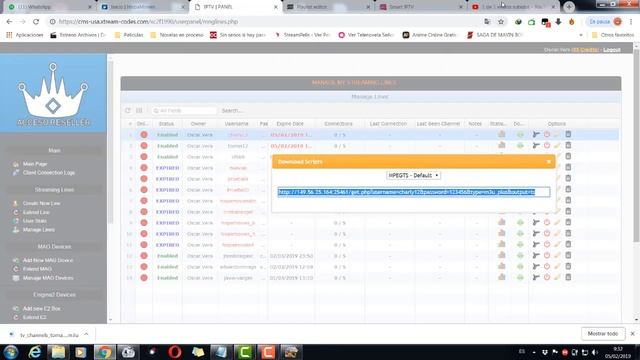Click red power icon for charly12 row
This screenshot has width=640, height=360.
[x=547, y=134]
